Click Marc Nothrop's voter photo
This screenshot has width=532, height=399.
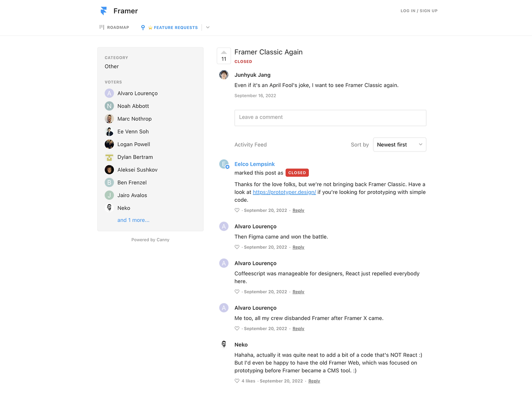click(109, 119)
